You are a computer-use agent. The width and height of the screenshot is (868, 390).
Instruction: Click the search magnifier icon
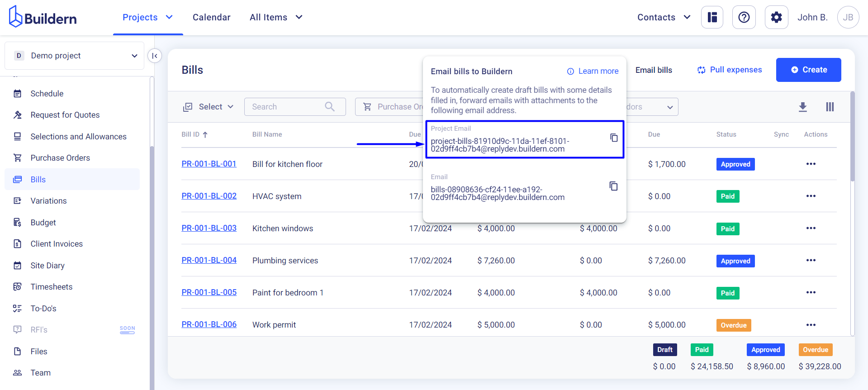coord(330,106)
